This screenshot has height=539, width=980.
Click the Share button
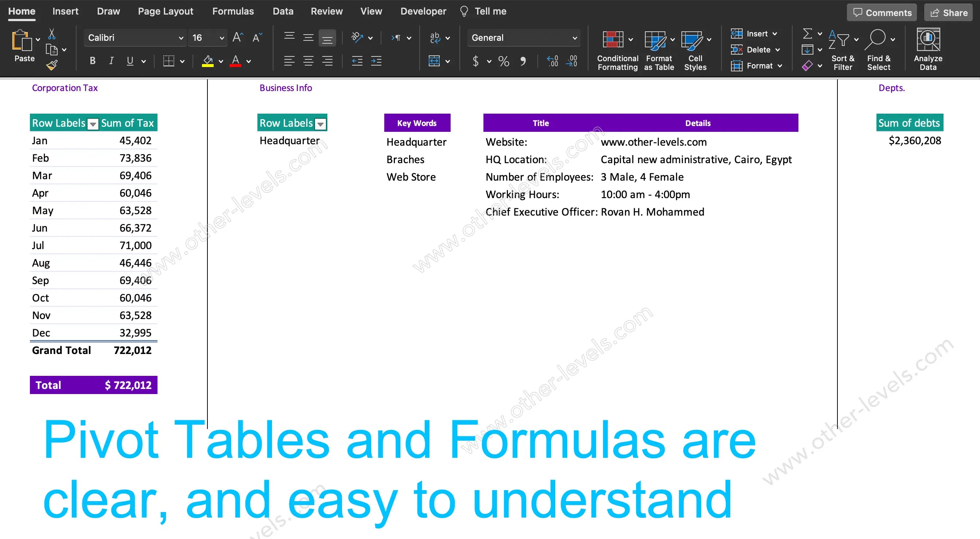[948, 13]
